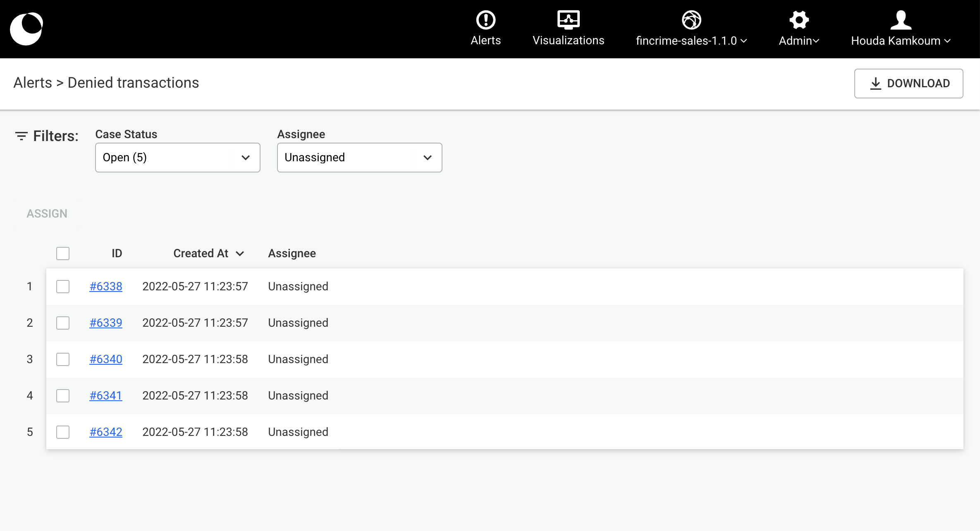
Task: Toggle the Created At sort arrow
Action: (x=240, y=254)
